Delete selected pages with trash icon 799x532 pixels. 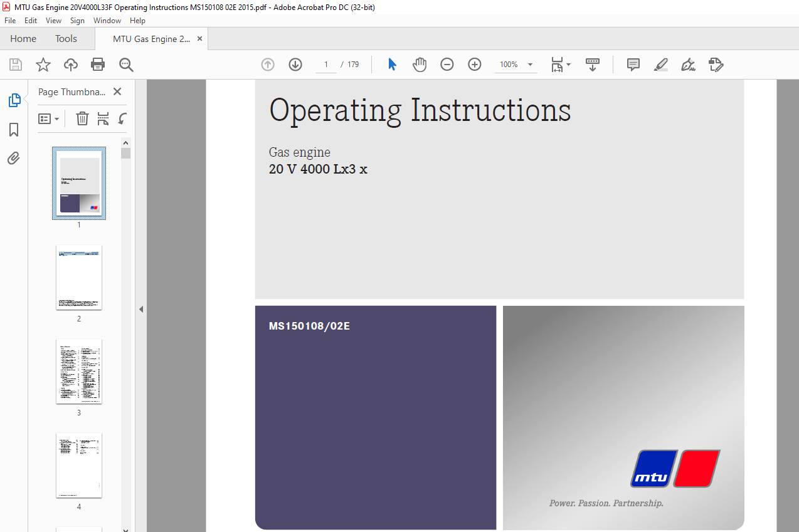tap(82, 118)
